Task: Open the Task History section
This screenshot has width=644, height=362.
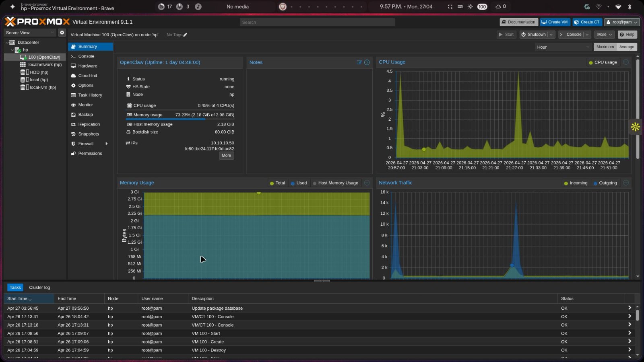Action: click(91, 95)
